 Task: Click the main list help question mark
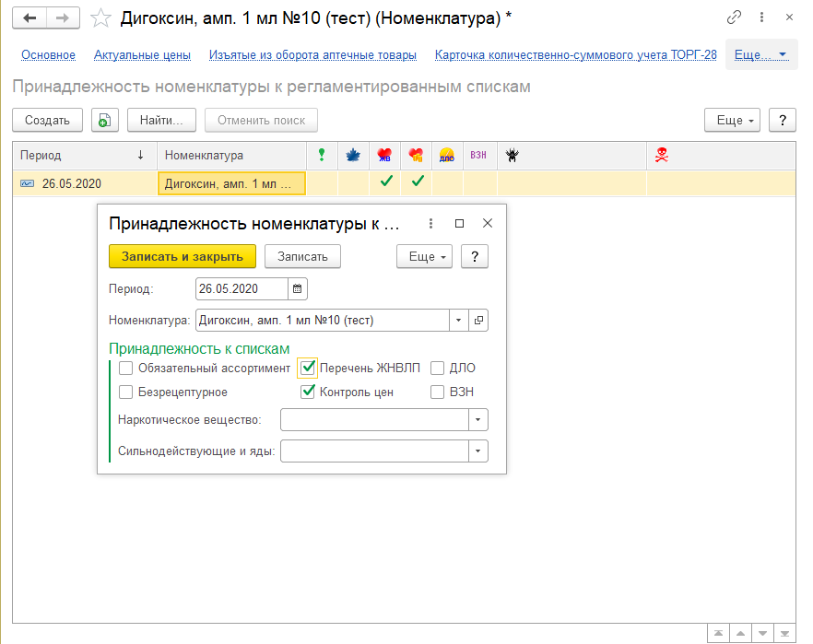click(x=783, y=120)
